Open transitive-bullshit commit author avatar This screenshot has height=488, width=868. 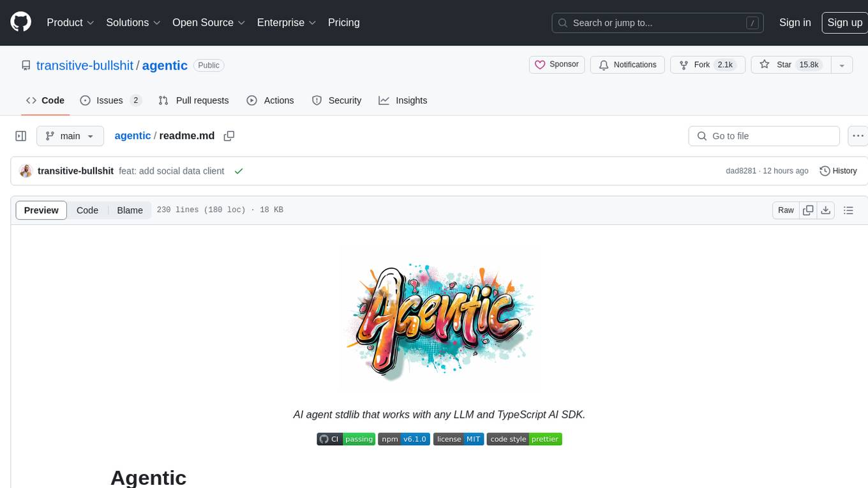pyautogui.click(x=26, y=171)
